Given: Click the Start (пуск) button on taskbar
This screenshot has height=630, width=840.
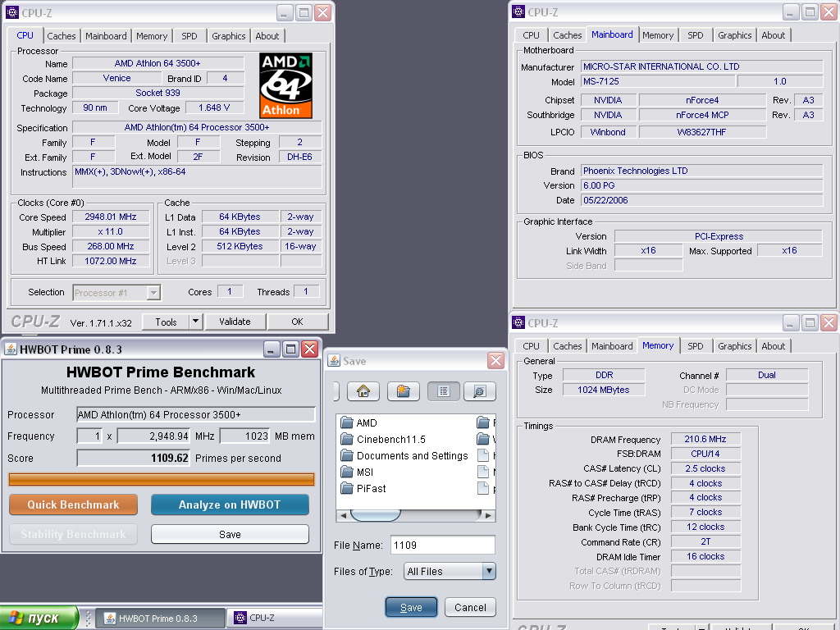Looking at the screenshot, I should pos(39,618).
